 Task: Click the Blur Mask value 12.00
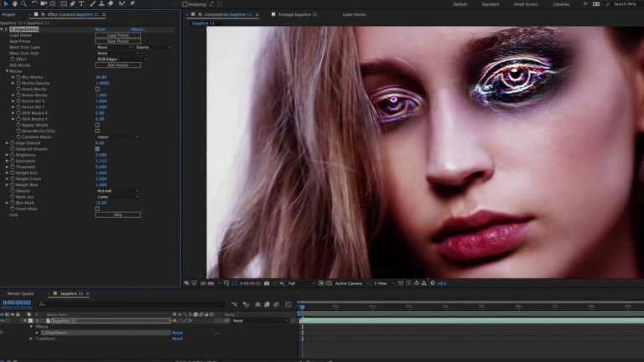tap(101, 203)
